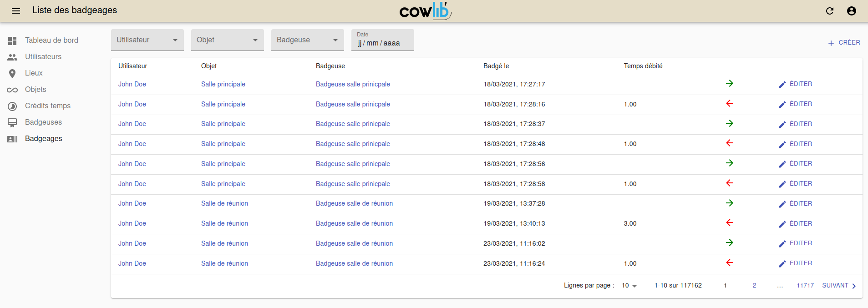Click green entry arrow on 17:27:17 row
The image size is (868, 308).
pos(729,84)
